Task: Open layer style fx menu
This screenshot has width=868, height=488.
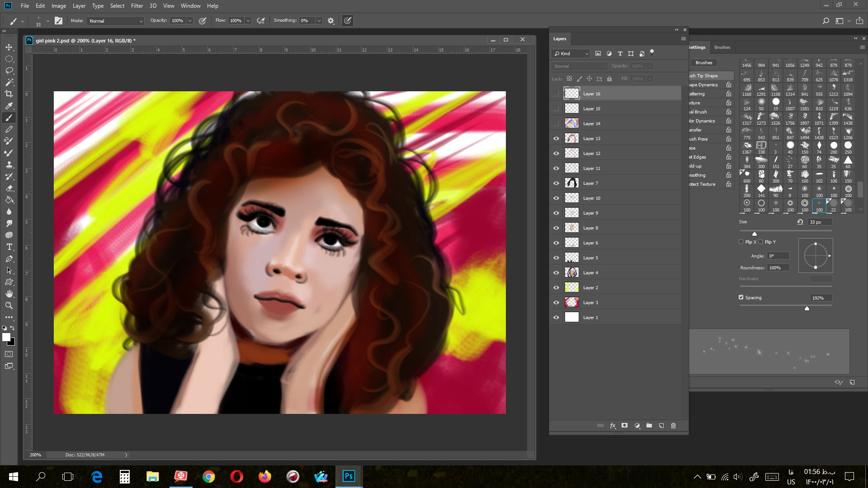Action: point(613,426)
